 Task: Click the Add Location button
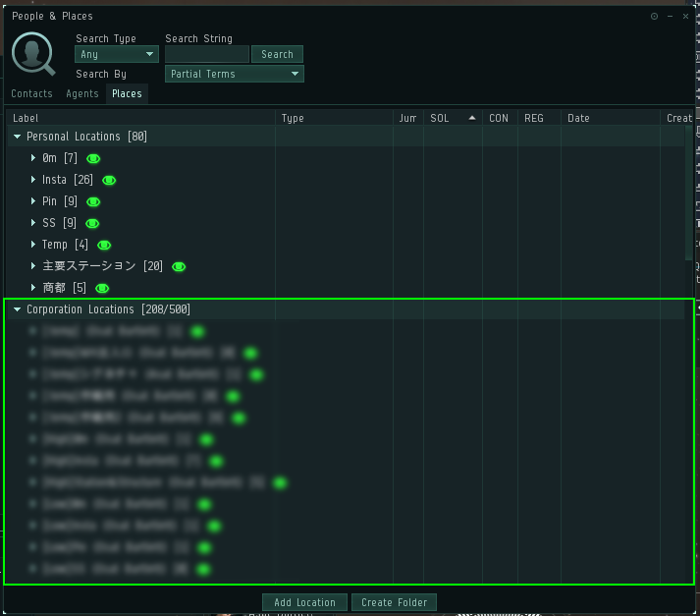304,602
